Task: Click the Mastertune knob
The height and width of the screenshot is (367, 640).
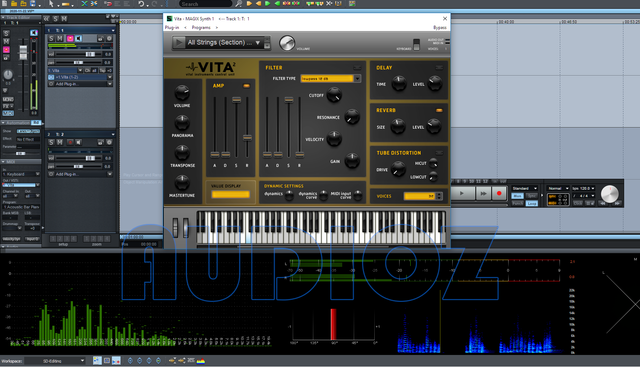Action: (x=182, y=182)
